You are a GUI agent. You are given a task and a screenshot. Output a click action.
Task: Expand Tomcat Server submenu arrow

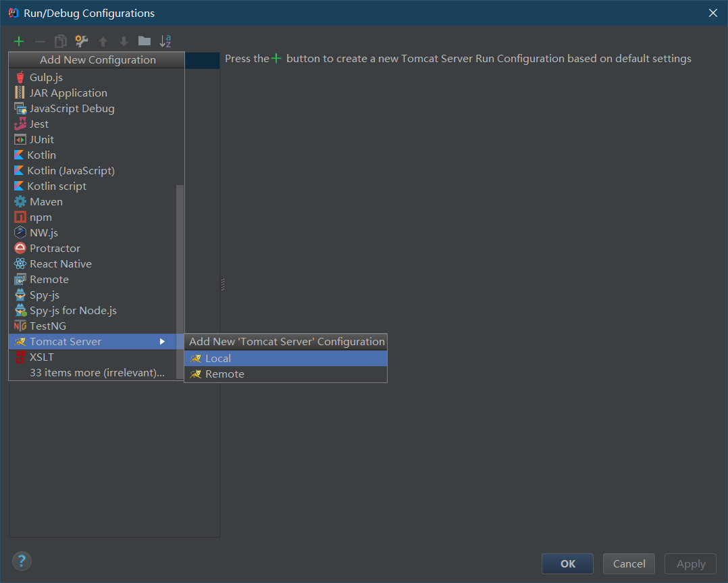162,341
